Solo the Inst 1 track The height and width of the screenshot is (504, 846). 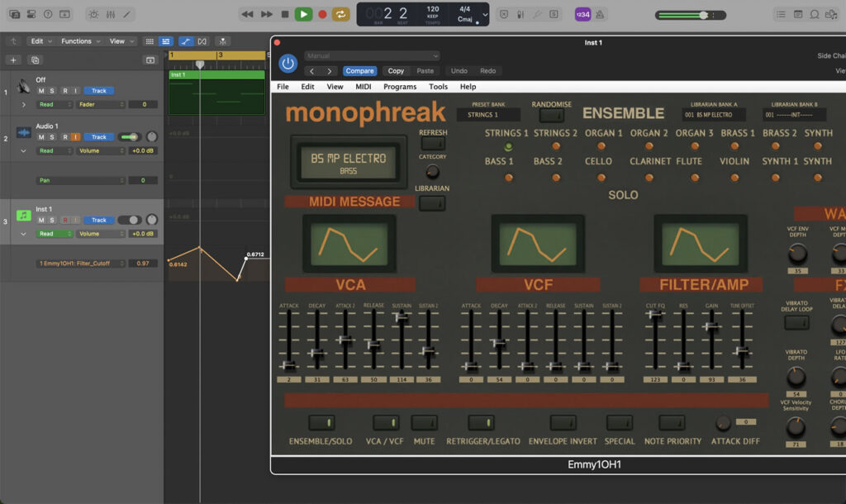52,221
